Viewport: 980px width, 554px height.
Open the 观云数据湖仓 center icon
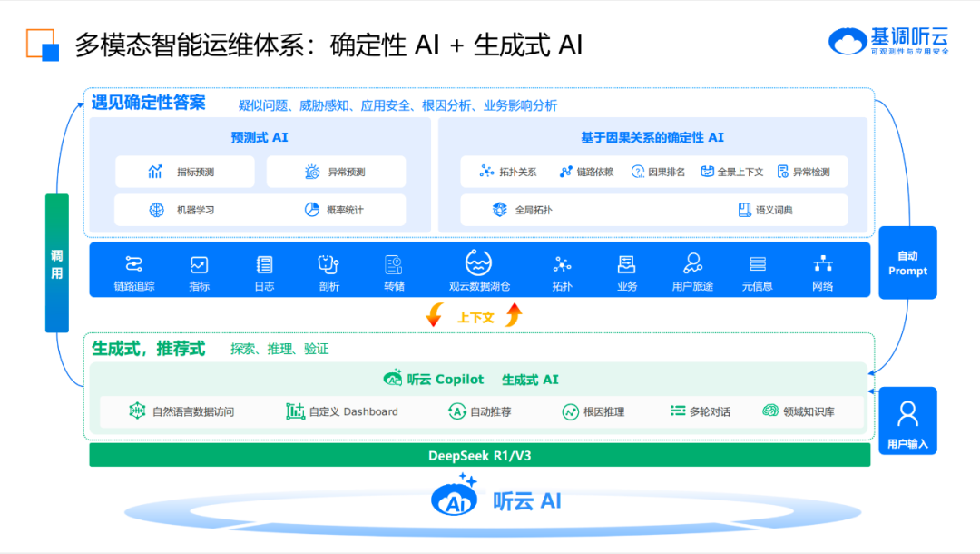[x=479, y=263]
